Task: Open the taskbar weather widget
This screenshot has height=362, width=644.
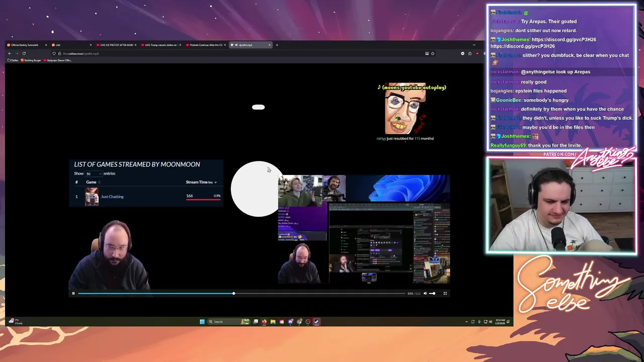Action: coord(15,322)
